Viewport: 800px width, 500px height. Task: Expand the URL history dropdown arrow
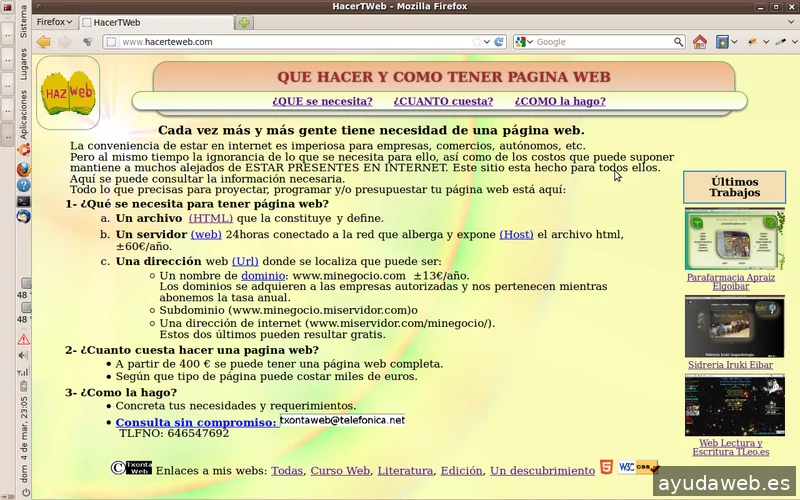point(487,42)
